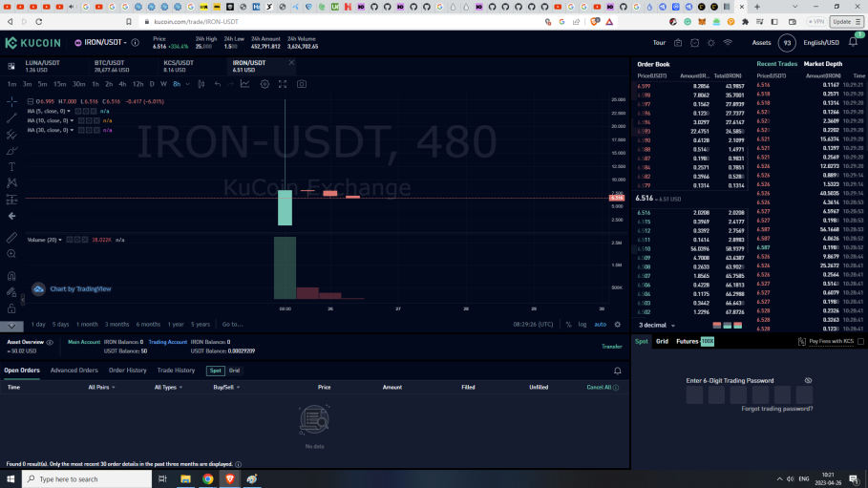Toggle magnet mode in chart sidebar

coord(11,276)
